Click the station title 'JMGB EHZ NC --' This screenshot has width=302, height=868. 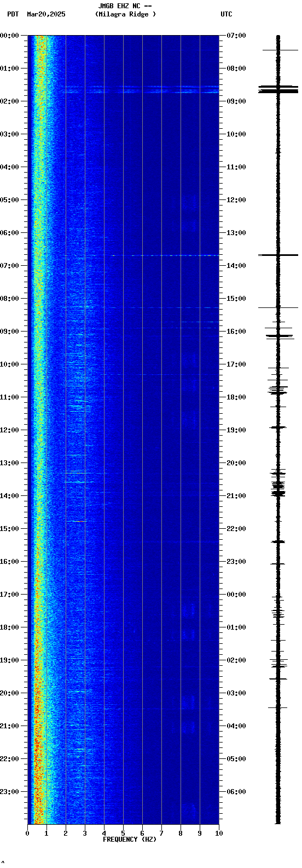[125, 6]
